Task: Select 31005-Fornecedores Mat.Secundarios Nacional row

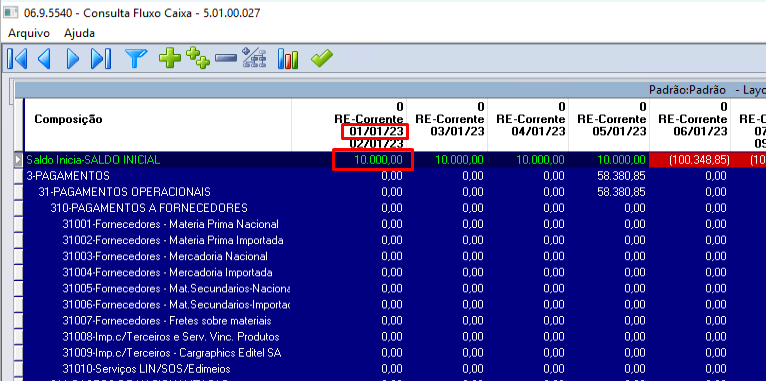Action: (x=394, y=289)
